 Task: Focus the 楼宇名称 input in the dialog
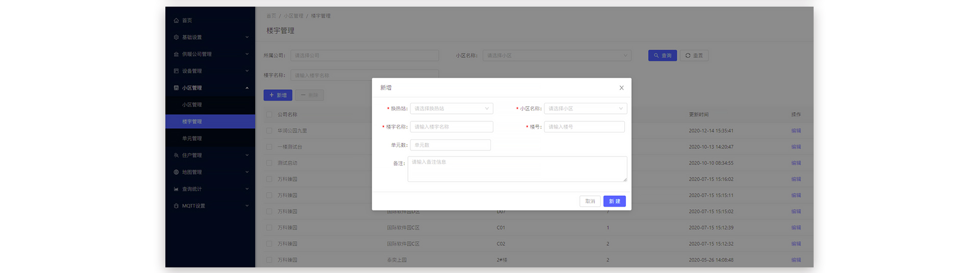click(x=451, y=127)
